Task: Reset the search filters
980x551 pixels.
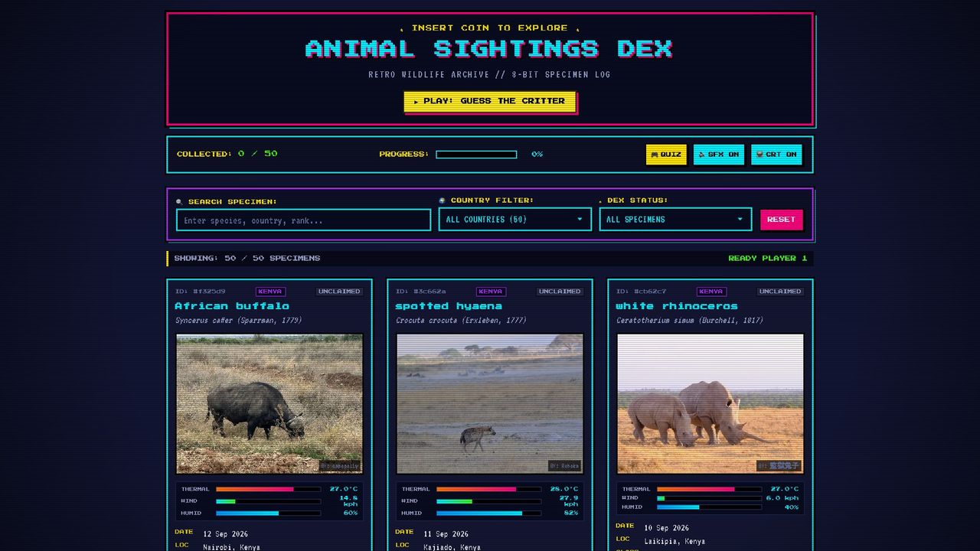Action: point(782,220)
